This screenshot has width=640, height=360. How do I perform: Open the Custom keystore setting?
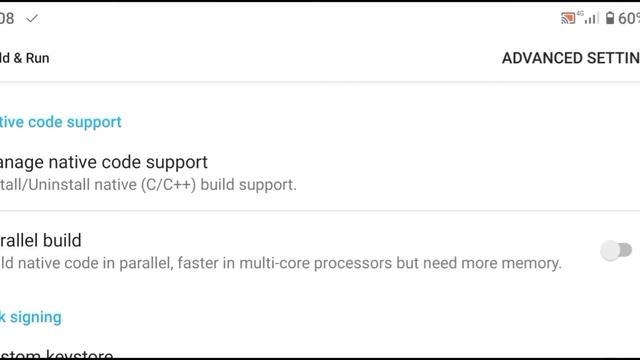56,354
